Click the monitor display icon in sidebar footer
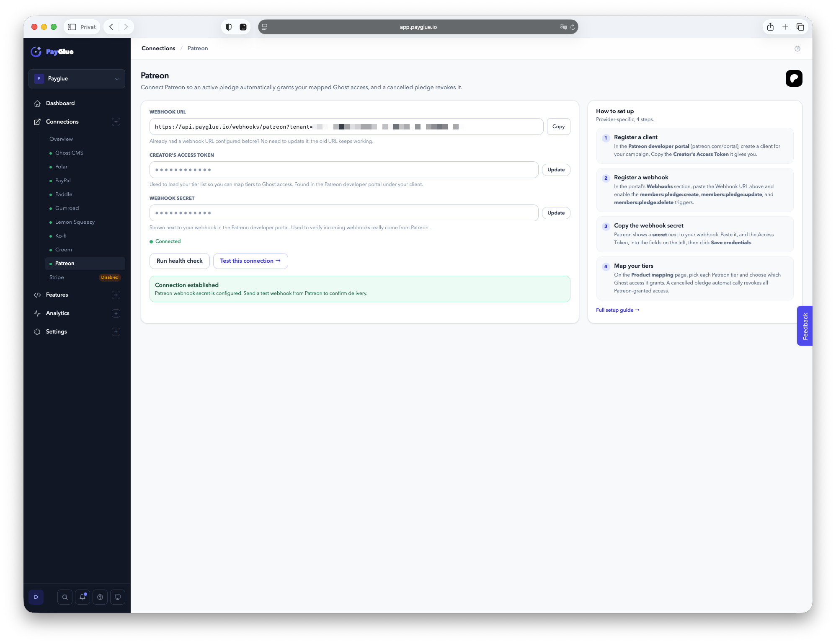The height and width of the screenshot is (644, 836). (118, 597)
